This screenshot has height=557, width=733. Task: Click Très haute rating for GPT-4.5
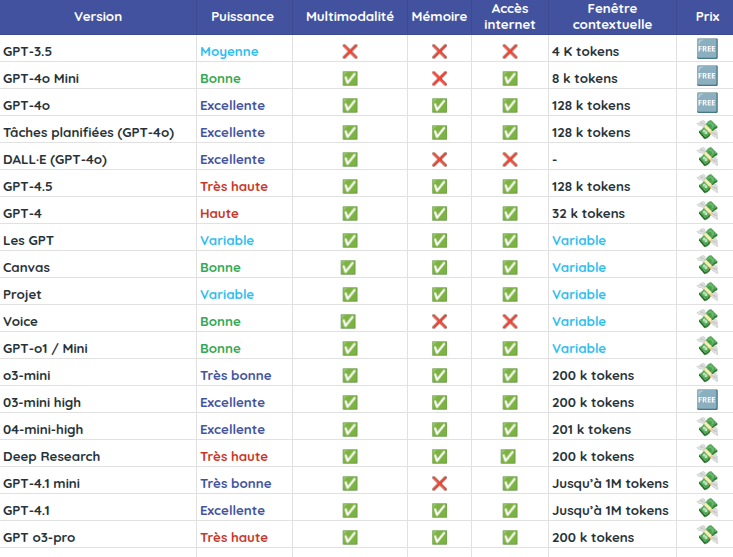click(234, 186)
